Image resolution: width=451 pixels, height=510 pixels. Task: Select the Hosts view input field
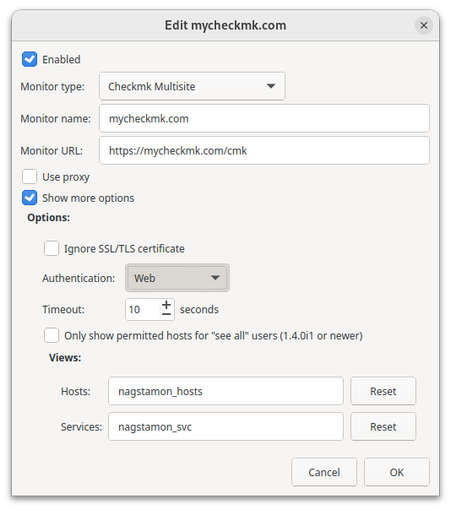pos(226,391)
